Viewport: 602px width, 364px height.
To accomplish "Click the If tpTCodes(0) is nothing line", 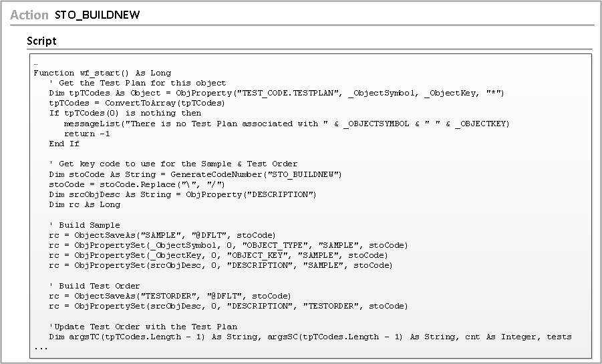I will point(125,114).
